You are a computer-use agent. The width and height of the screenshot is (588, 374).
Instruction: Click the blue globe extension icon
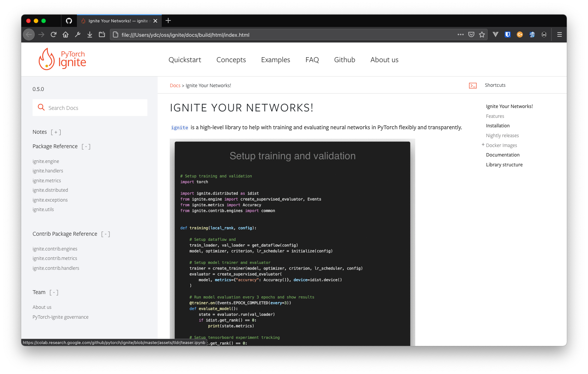[532, 34]
